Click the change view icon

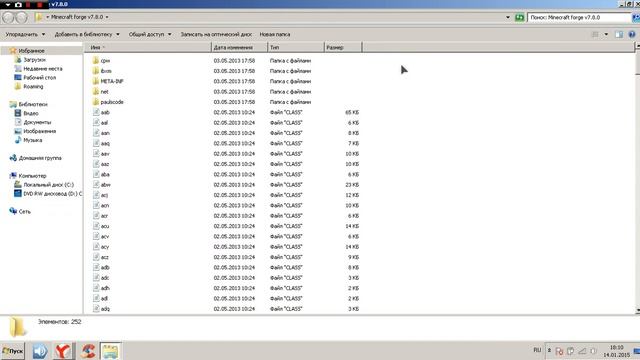(595, 34)
